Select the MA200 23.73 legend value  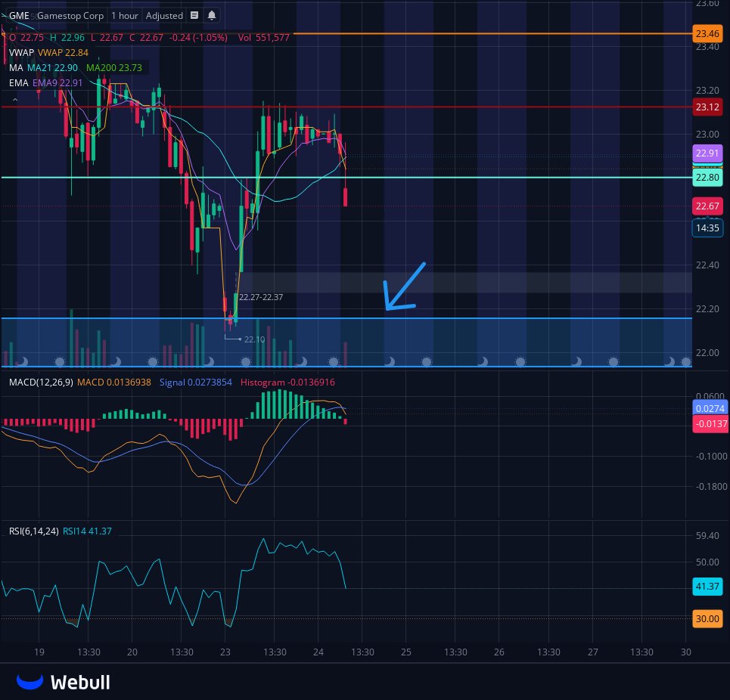click(114, 67)
